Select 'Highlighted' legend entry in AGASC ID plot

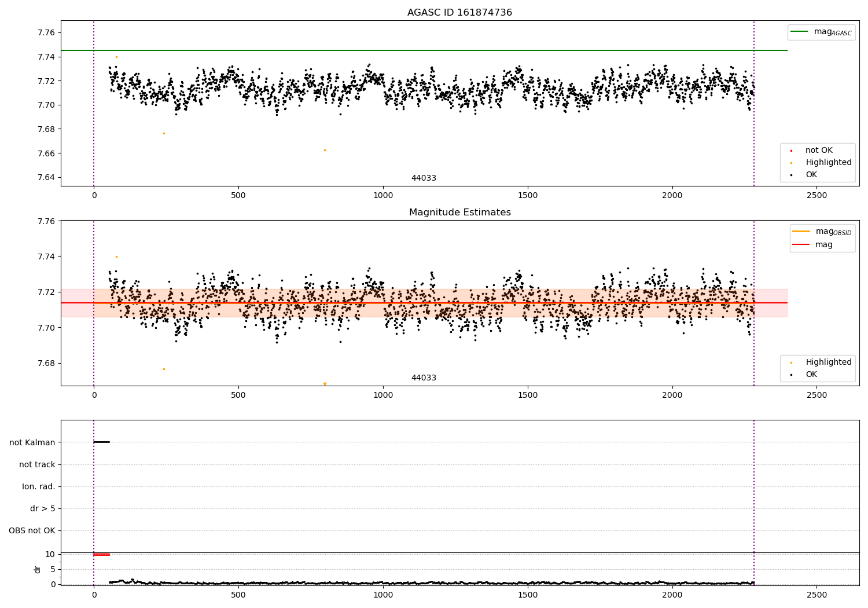828,162
